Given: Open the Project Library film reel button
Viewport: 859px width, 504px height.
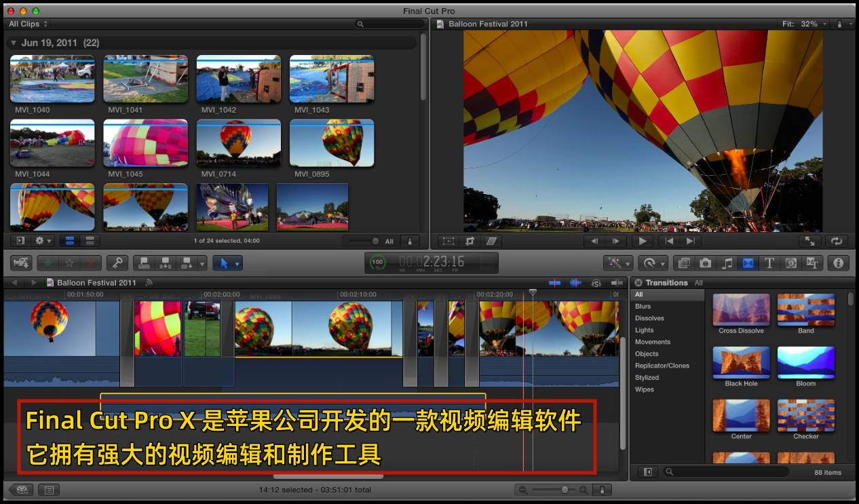Looking at the screenshot, I should [x=22, y=489].
